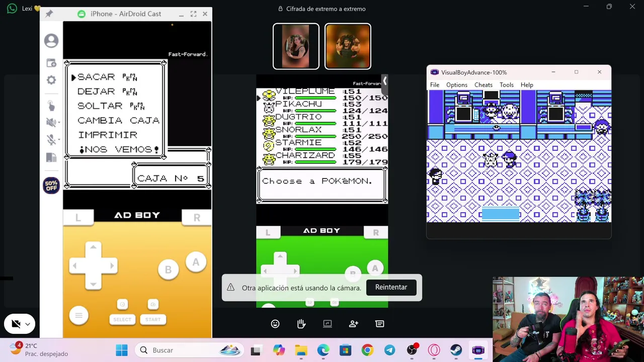Image resolution: width=644 pixels, height=362 pixels.
Task: Open Telegram from the taskbar
Action: (390, 350)
